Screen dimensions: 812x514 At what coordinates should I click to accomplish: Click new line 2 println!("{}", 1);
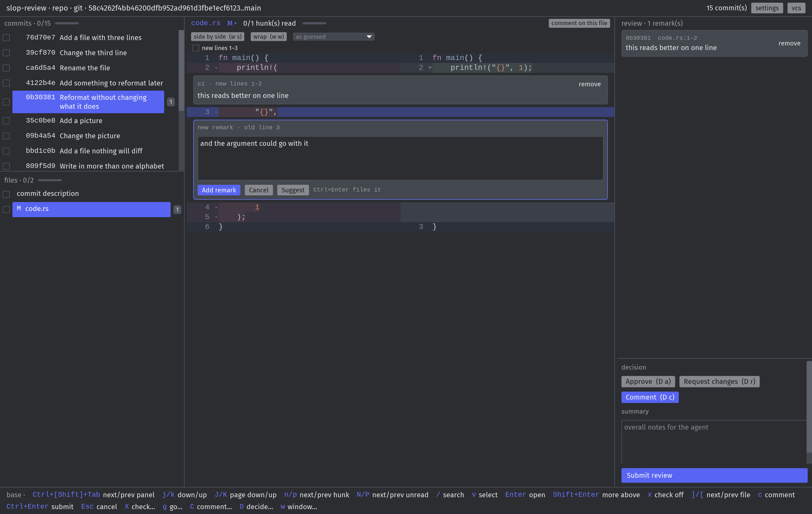tap(507, 68)
